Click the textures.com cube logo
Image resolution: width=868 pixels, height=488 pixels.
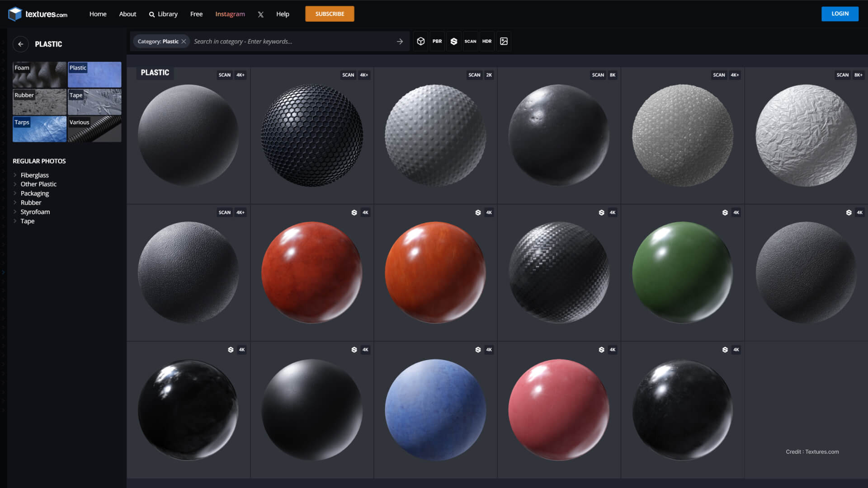(x=15, y=14)
